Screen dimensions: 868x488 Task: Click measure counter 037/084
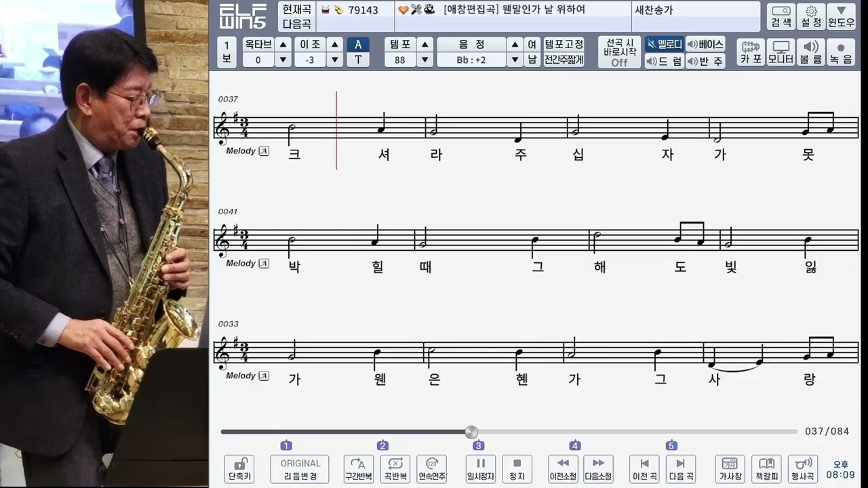tap(827, 431)
